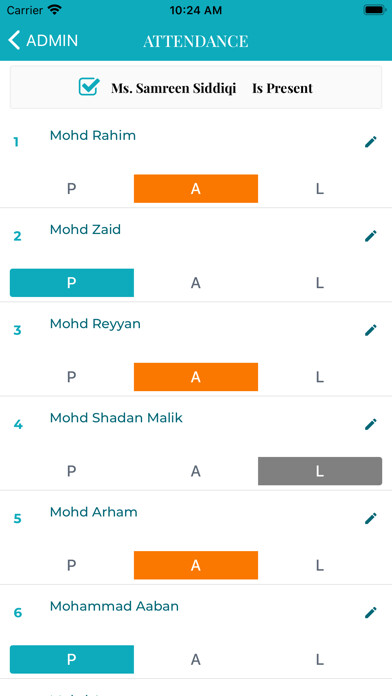Tap the battery icon in status bar
This screenshot has height=696, width=392.
[375, 10]
